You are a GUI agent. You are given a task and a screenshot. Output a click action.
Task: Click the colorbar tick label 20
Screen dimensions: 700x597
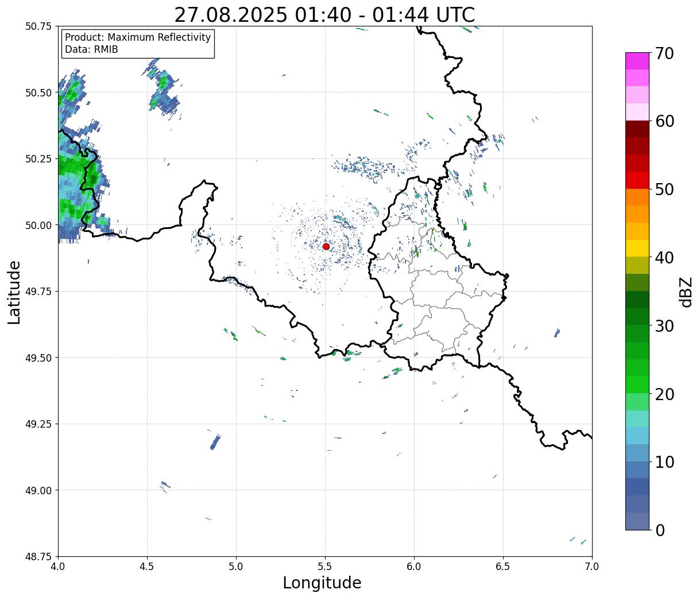tap(664, 394)
